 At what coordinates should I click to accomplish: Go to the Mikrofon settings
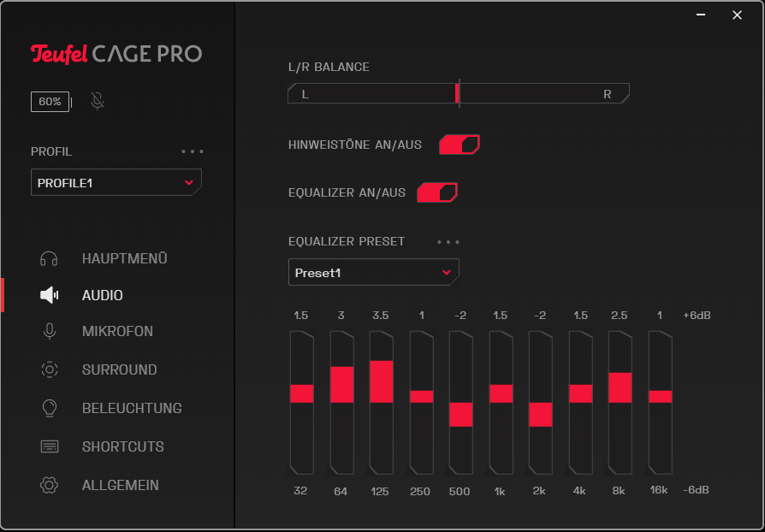click(117, 332)
